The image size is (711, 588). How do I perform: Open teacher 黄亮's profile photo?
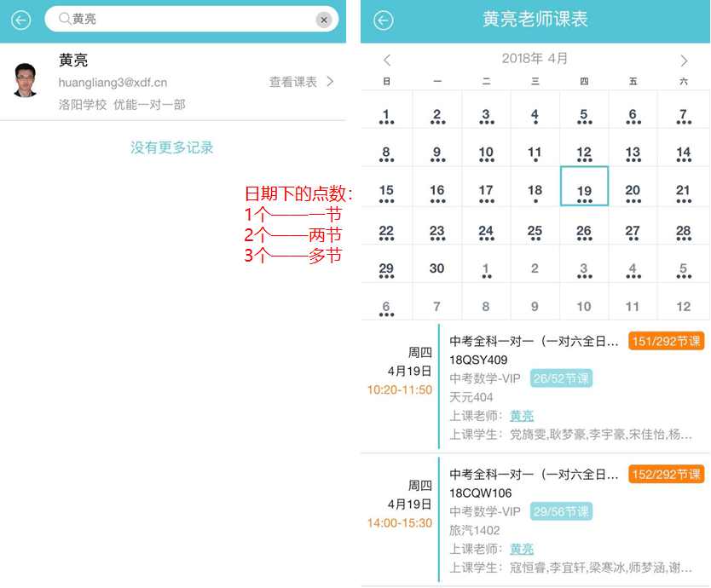[26, 80]
